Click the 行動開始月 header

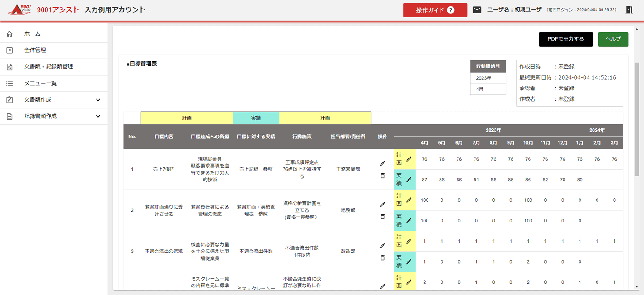(x=488, y=66)
